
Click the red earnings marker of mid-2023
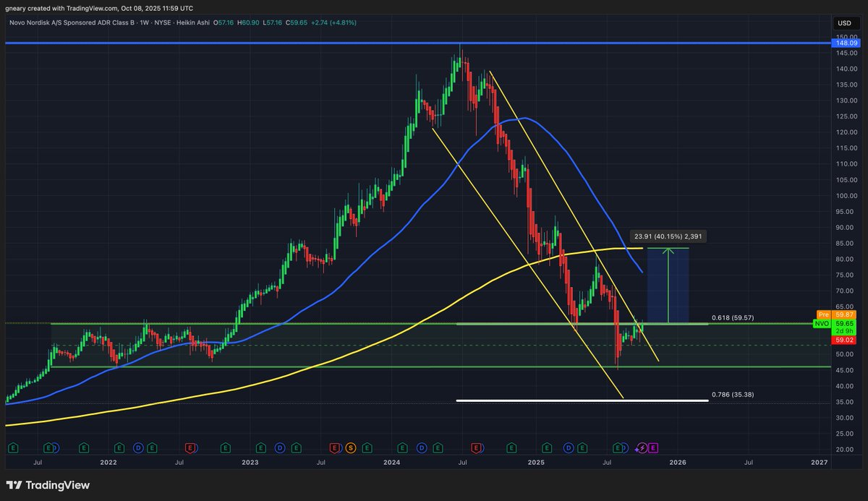(334, 448)
